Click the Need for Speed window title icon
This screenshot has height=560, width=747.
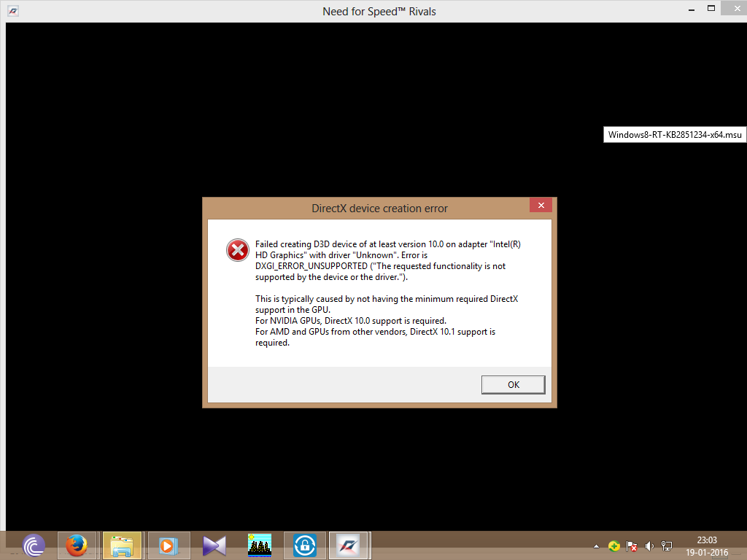tap(13, 11)
